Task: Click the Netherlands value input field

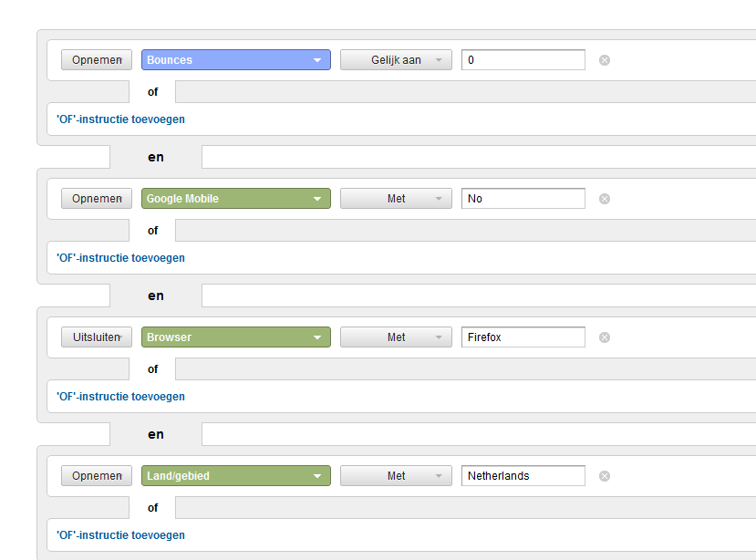Action: (x=523, y=476)
